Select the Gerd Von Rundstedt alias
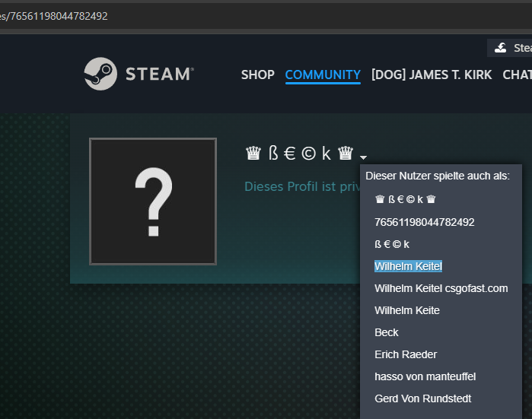Screen dimensions: 532x419 tap(422, 398)
